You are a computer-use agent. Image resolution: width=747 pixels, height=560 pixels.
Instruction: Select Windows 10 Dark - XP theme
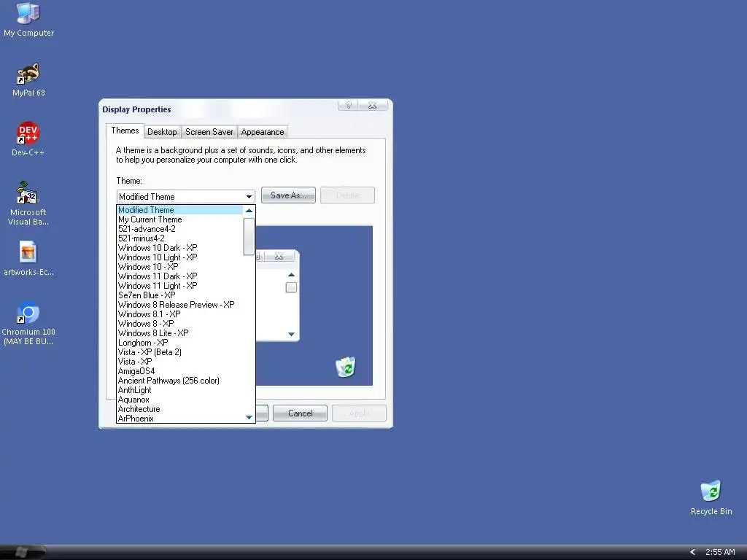[x=179, y=248]
